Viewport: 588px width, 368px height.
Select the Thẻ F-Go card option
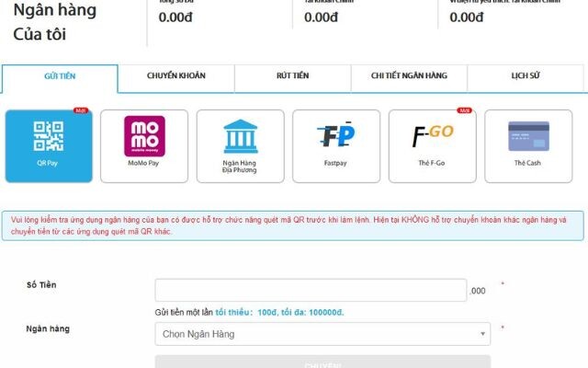point(433,146)
